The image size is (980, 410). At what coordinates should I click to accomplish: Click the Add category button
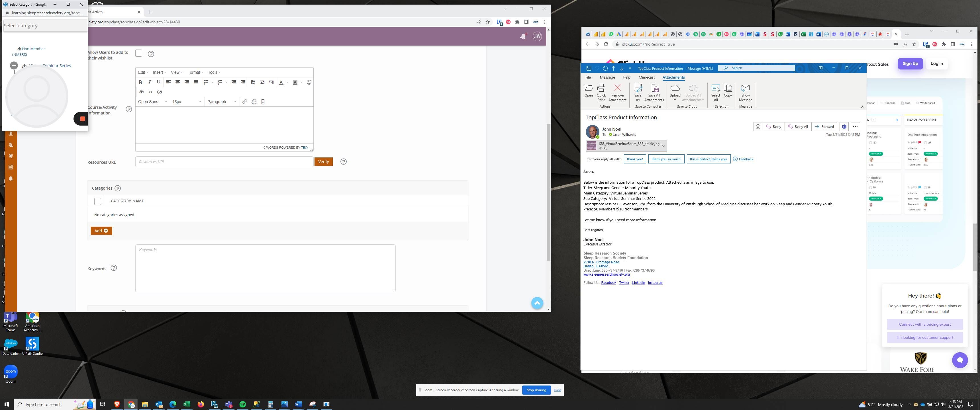101,231
